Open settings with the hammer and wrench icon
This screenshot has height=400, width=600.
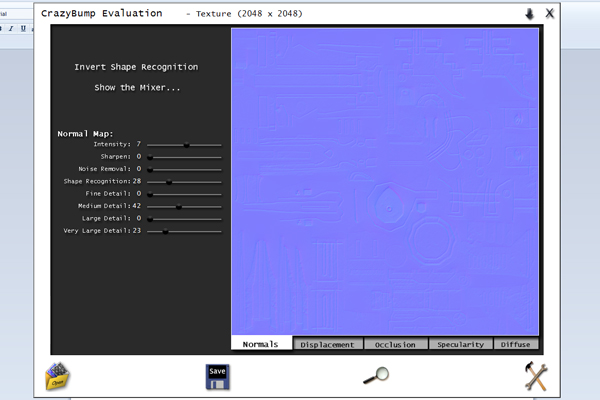[536, 376]
